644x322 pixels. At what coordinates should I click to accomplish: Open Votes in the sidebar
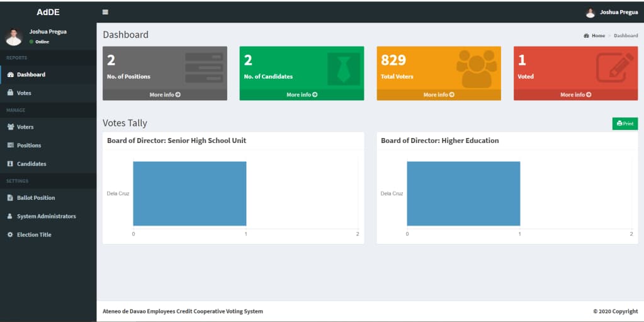pos(48,93)
